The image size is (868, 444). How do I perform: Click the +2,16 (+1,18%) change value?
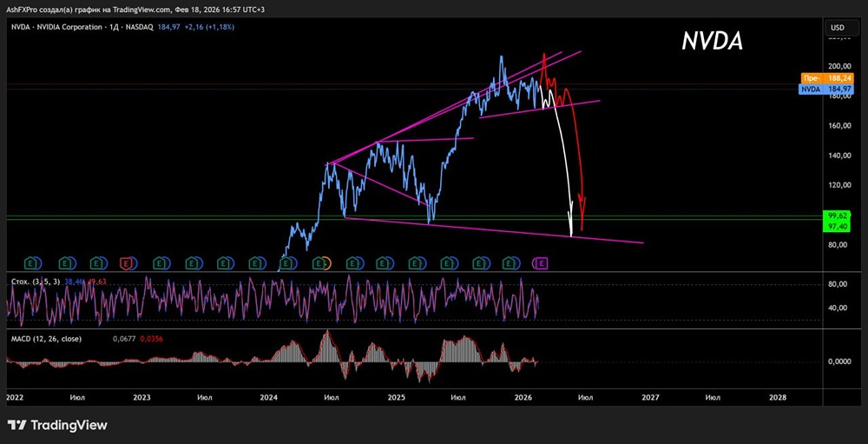(x=210, y=26)
